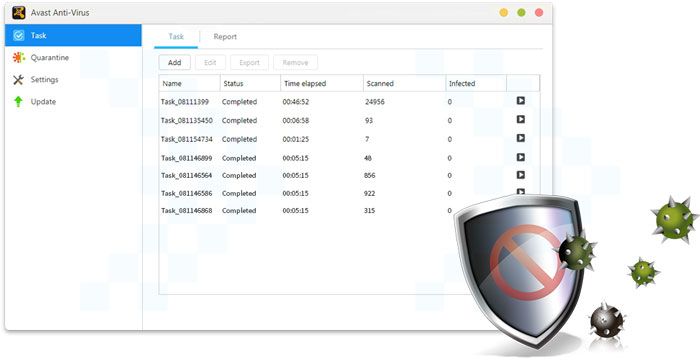The height and width of the screenshot is (360, 700).
Task: Click the Remove button
Action: tap(296, 63)
